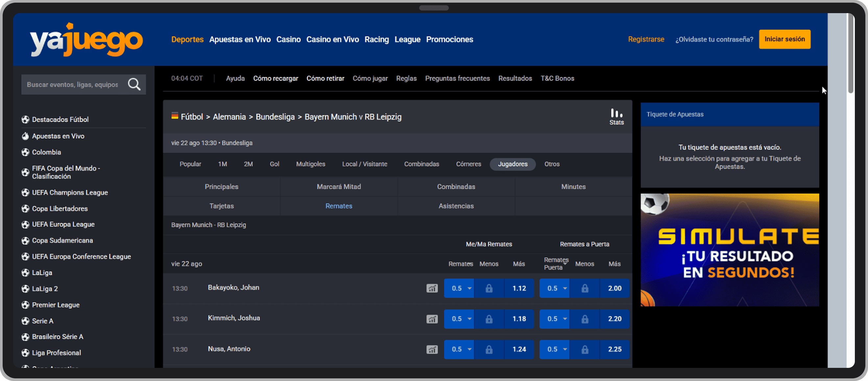Switch to the Popular market tab
Image resolution: width=868 pixels, height=381 pixels.
pos(190,164)
